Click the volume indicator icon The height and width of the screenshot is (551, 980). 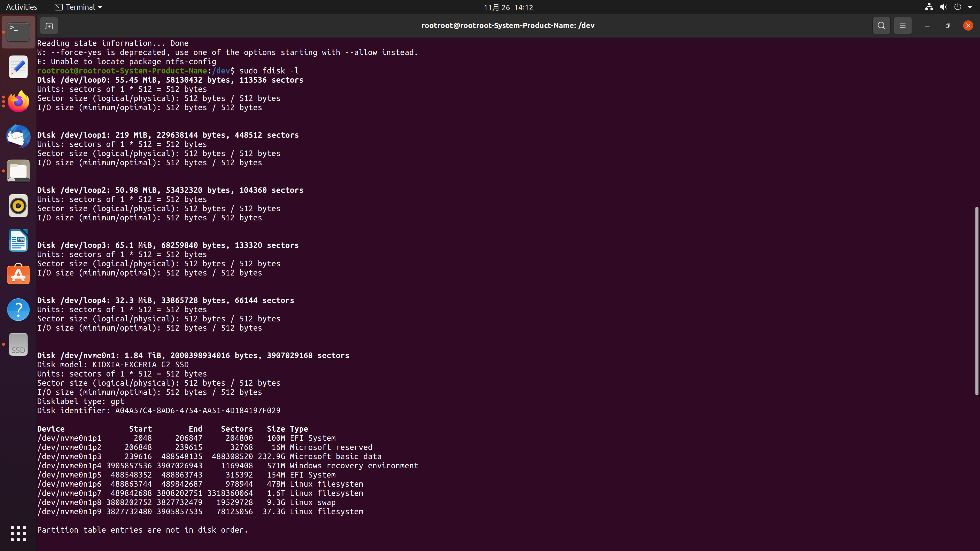pyautogui.click(x=944, y=7)
